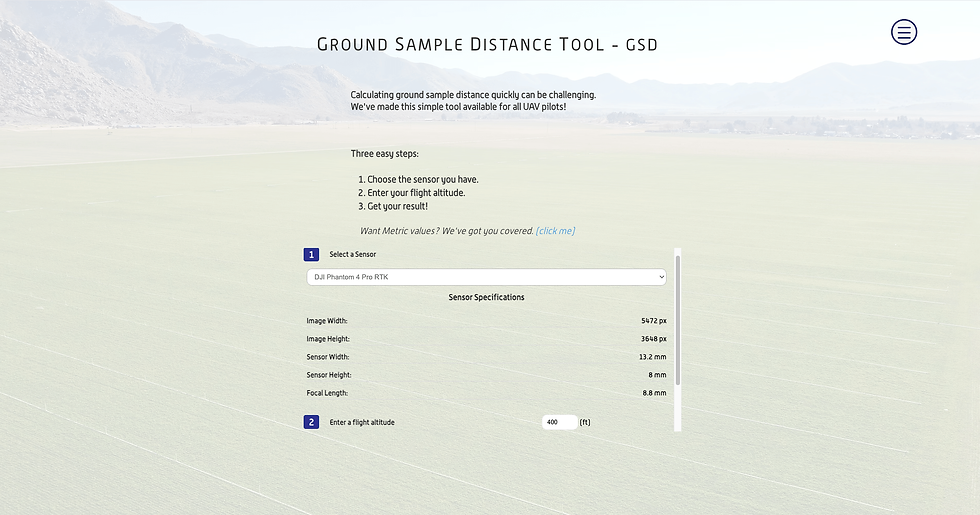Viewport: 980px width, 515px height.
Task: Click the Ground Sample Distance Tool title
Action: coord(487,44)
